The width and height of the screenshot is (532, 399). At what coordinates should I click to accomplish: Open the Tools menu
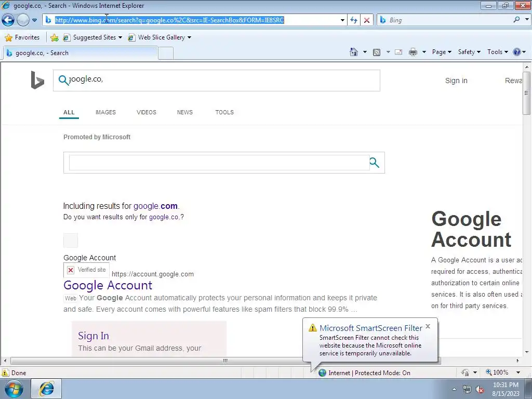point(497,52)
